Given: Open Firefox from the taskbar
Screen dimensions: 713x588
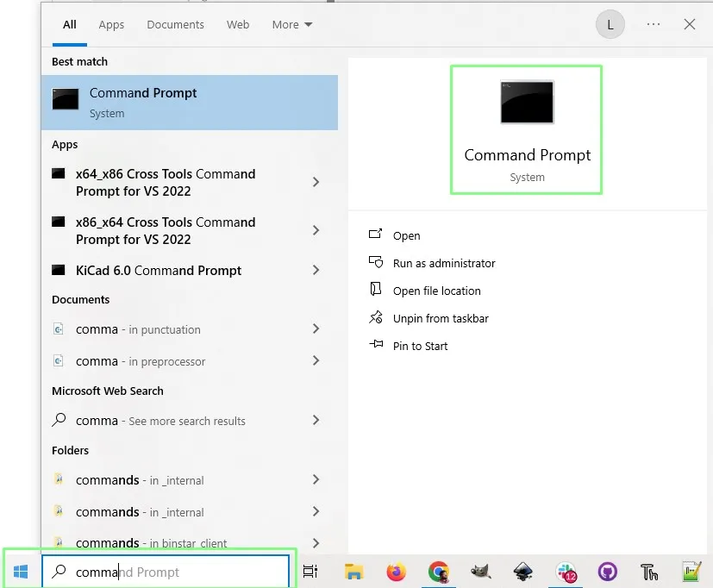Looking at the screenshot, I should click(396, 572).
